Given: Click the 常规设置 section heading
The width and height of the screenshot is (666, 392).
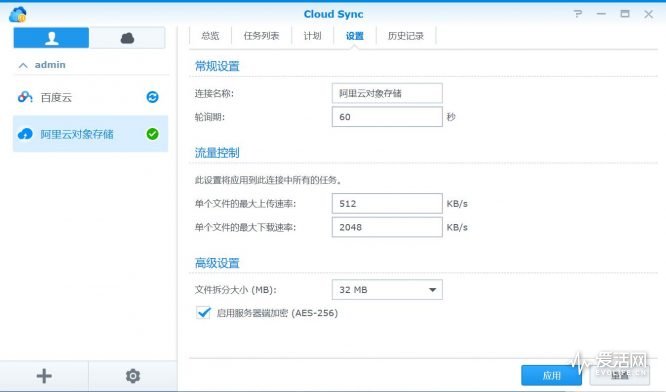Looking at the screenshot, I should (x=217, y=66).
